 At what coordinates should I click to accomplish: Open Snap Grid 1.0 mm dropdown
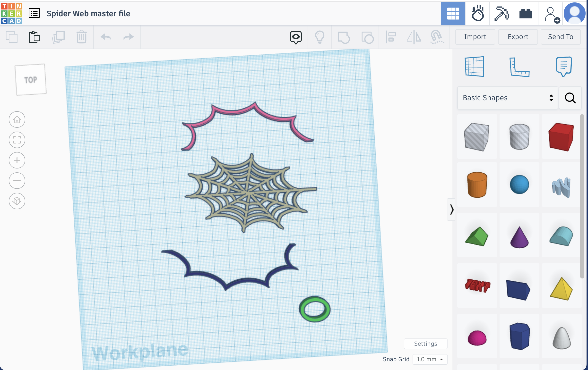point(430,359)
